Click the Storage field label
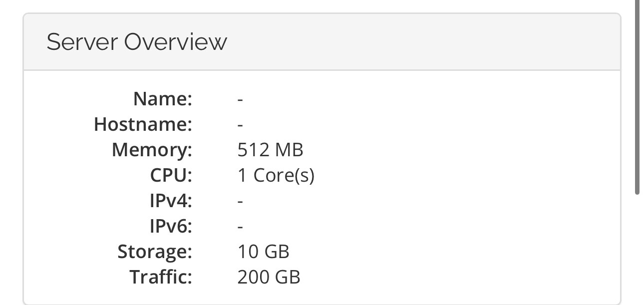The width and height of the screenshot is (644, 305). coord(155,252)
